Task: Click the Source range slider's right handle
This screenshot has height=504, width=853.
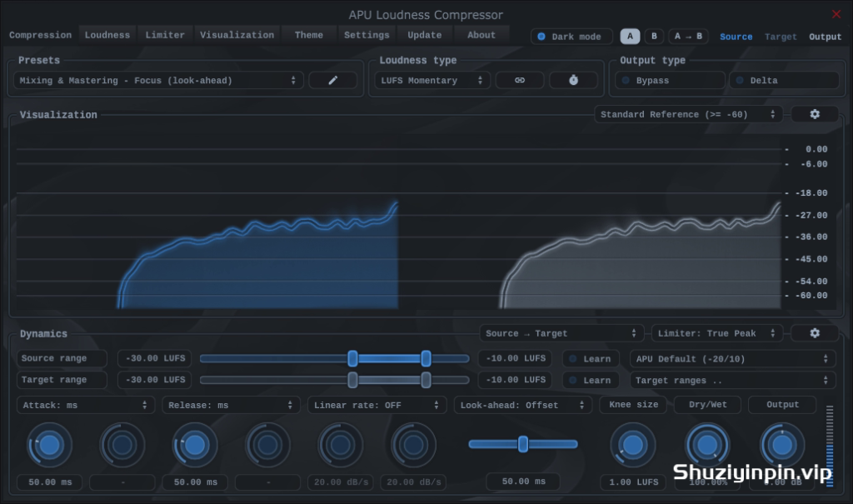Action: [426, 358]
